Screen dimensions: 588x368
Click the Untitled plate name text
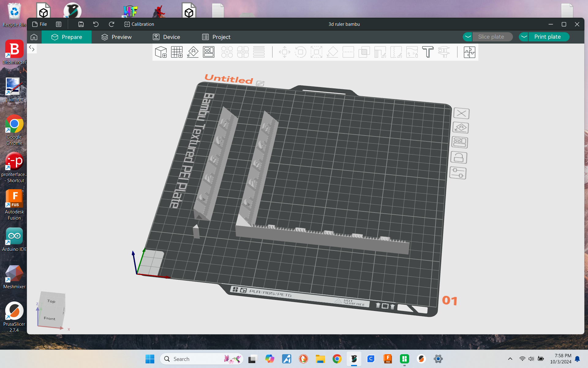pyautogui.click(x=229, y=79)
